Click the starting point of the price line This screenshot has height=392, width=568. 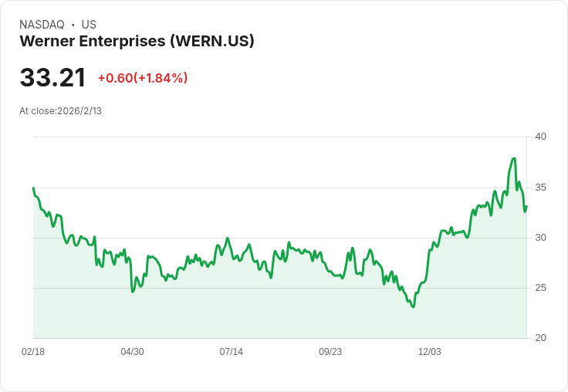point(33,188)
